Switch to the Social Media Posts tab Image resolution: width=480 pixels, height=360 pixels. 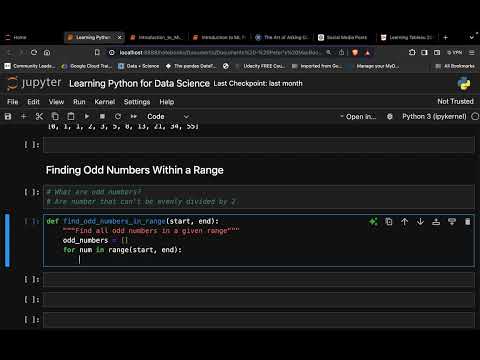click(343, 37)
